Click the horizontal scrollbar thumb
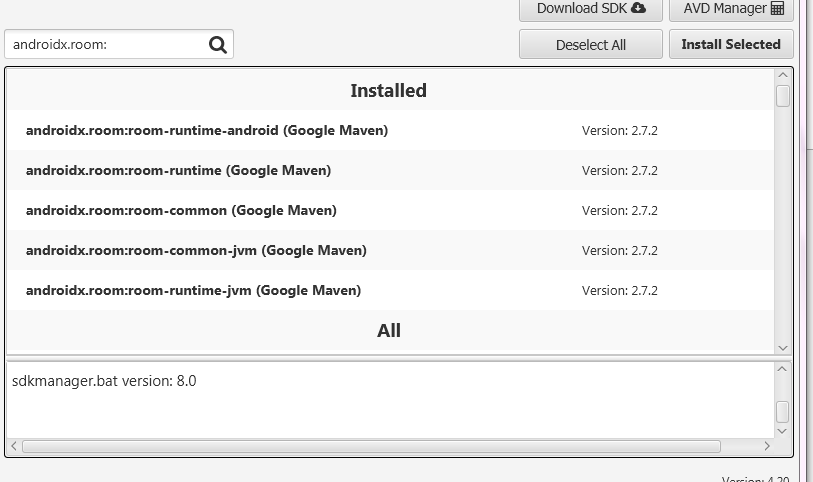This screenshot has width=813, height=482. coord(371,446)
